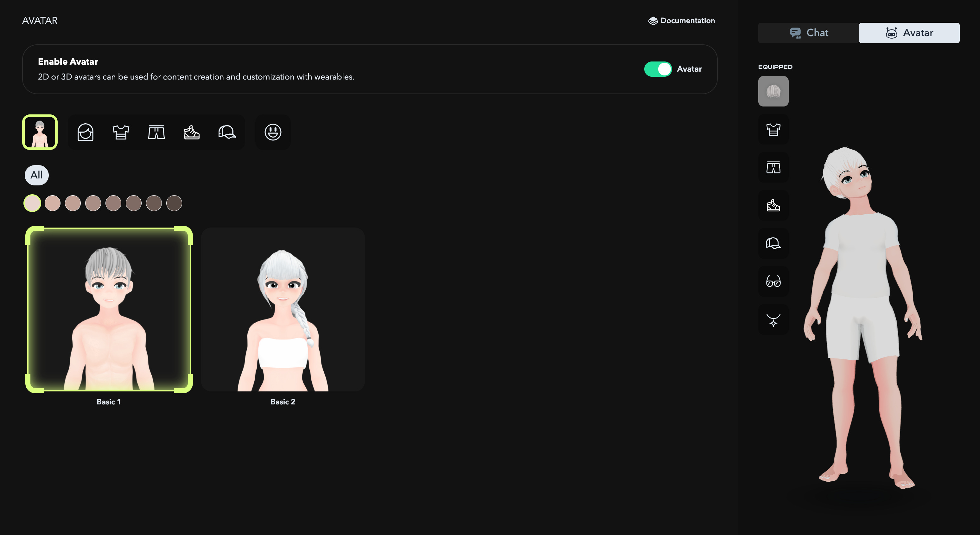
Task: Open the equipped hair slot thumbnail
Action: tap(773, 91)
